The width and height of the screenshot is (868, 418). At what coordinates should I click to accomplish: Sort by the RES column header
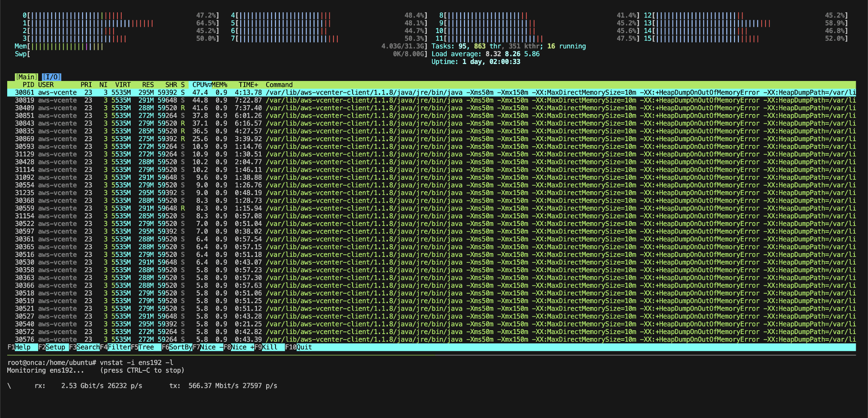coord(148,85)
